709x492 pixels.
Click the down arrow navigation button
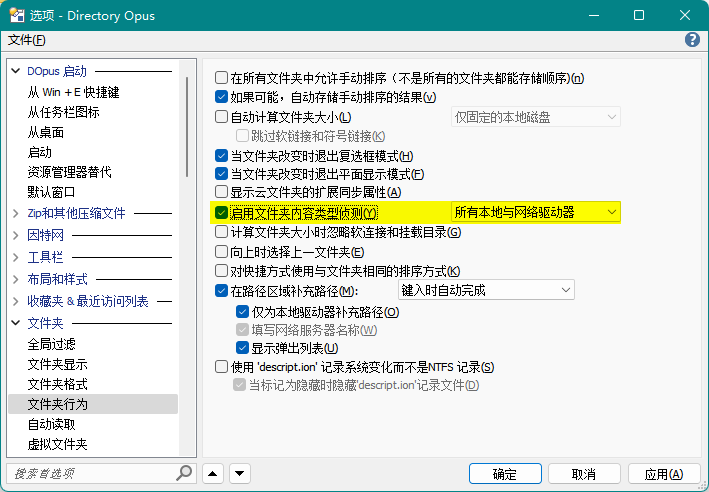pyautogui.click(x=240, y=473)
